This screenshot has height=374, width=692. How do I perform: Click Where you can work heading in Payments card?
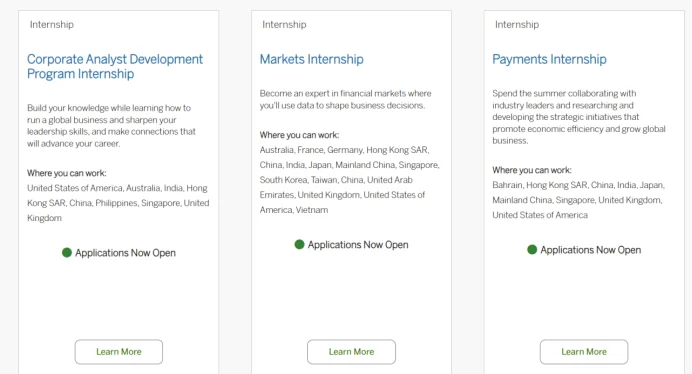tap(532, 170)
